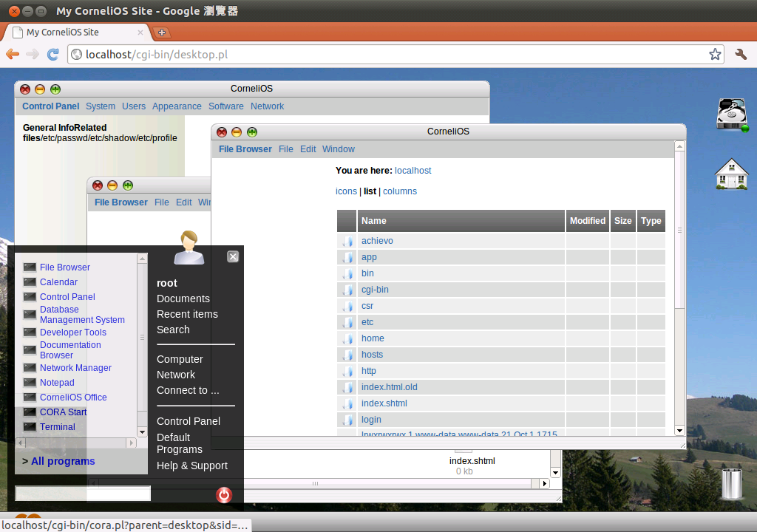
Task: Bookmark page with star icon
Action: pos(715,54)
